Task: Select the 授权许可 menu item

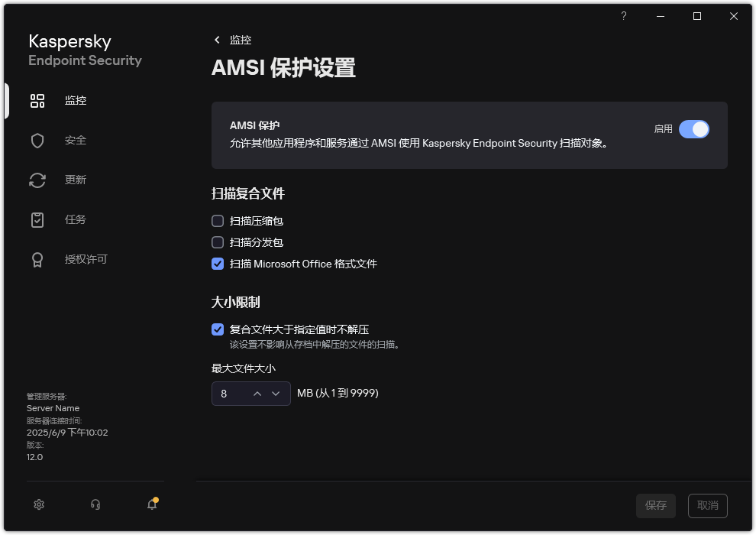Action: (86, 260)
